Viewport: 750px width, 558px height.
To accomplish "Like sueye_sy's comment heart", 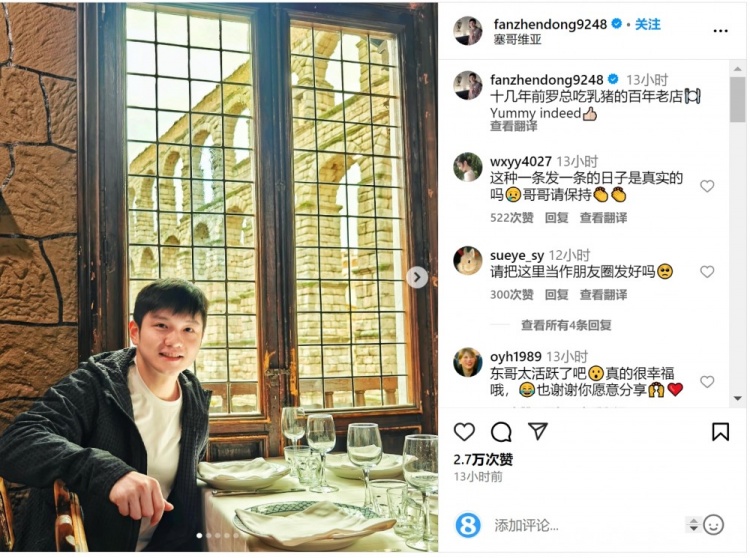I will [707, 272].
